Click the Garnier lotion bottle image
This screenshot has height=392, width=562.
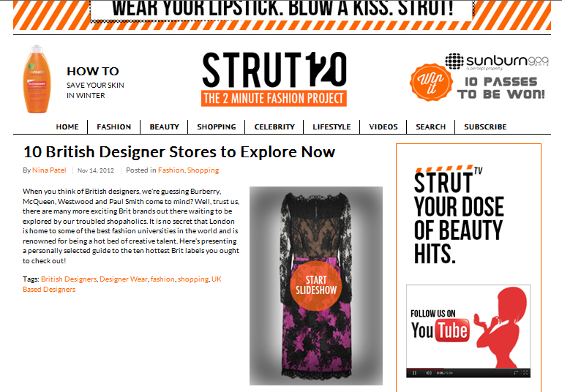pyautogui.click(x=37, y=79)
